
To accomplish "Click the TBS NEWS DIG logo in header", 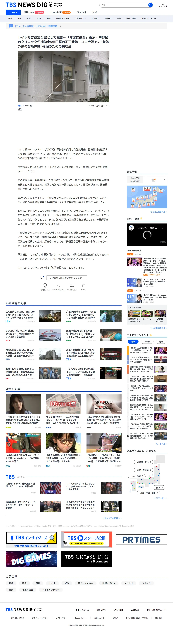I will [34, 5].
